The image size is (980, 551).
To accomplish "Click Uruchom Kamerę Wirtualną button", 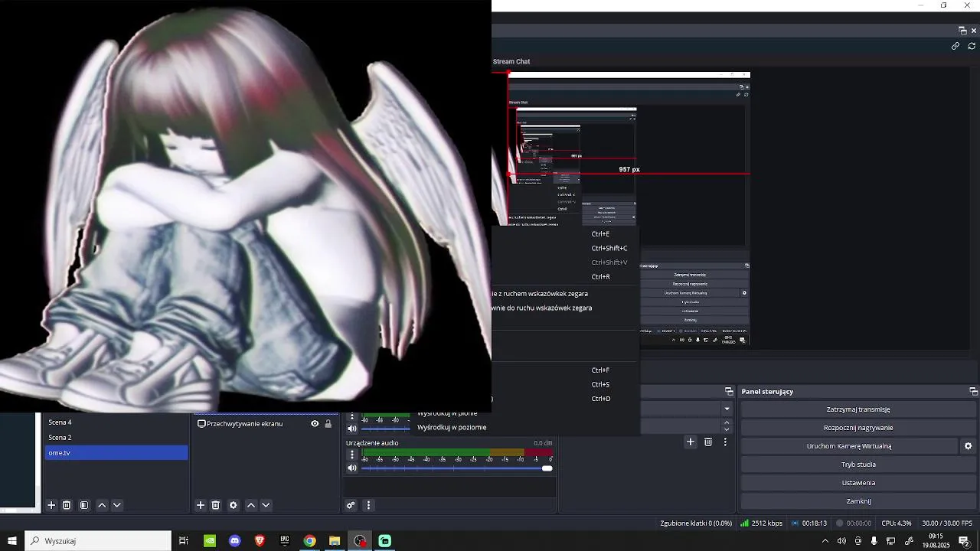I will click(849, 446).
